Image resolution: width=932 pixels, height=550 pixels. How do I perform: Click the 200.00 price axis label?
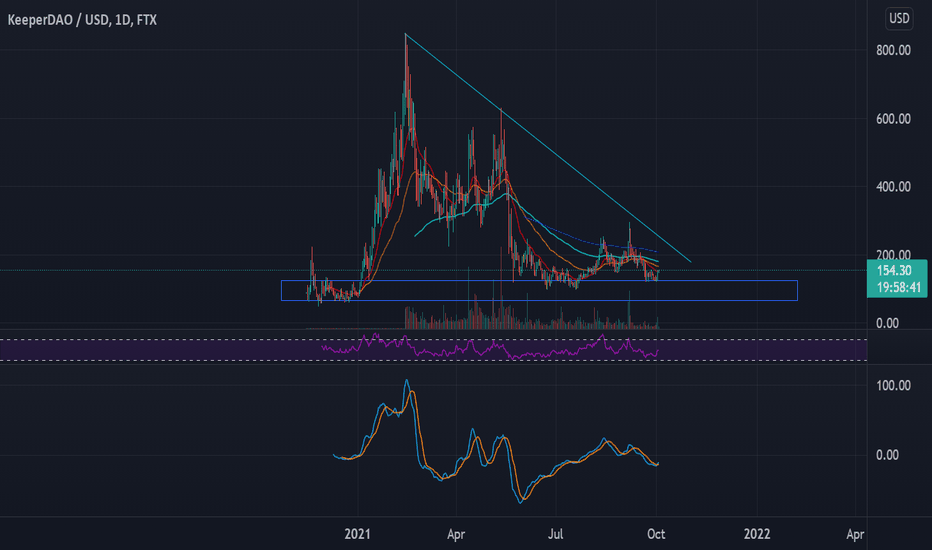click(893, 254)
